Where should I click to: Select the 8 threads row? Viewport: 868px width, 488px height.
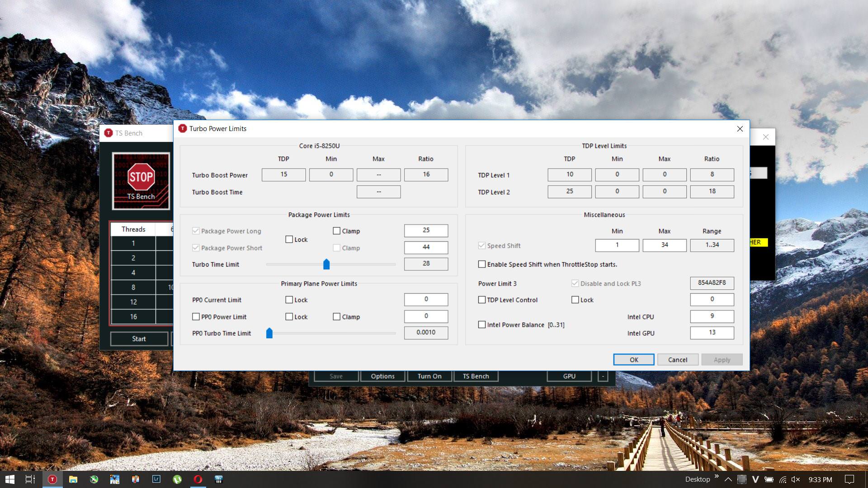pos(133,287)
